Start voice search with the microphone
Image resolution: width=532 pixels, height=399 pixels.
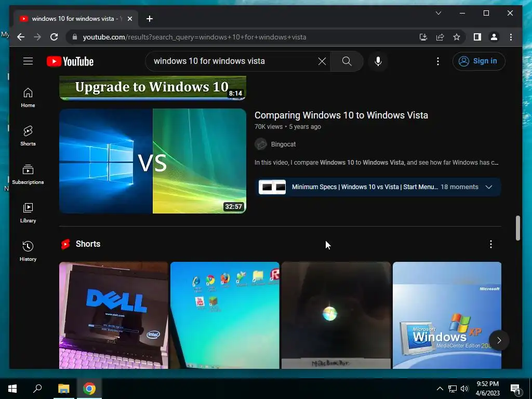pyautogui.click(x=378, y=61)
